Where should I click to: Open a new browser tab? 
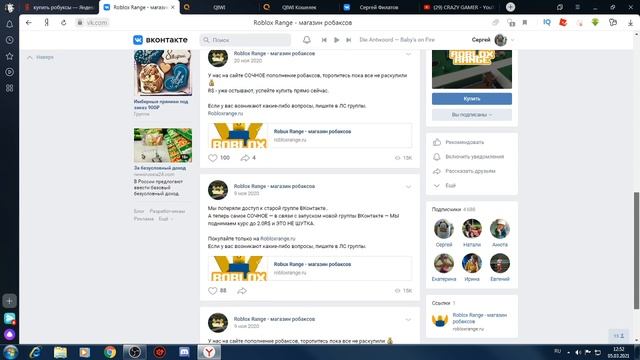[x=510, y=7]
